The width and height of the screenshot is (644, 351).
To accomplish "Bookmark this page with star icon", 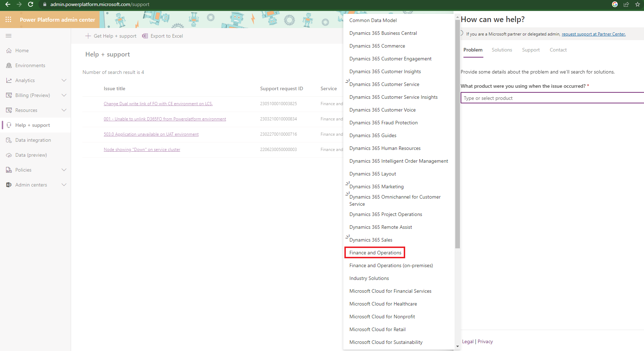I will [x=638, y=4].
